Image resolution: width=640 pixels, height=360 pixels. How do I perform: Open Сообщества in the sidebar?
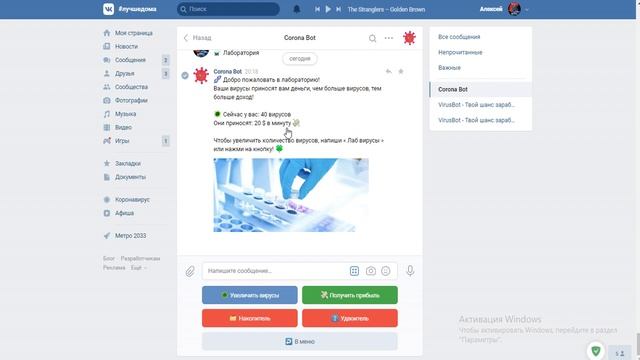coord(131,87)
